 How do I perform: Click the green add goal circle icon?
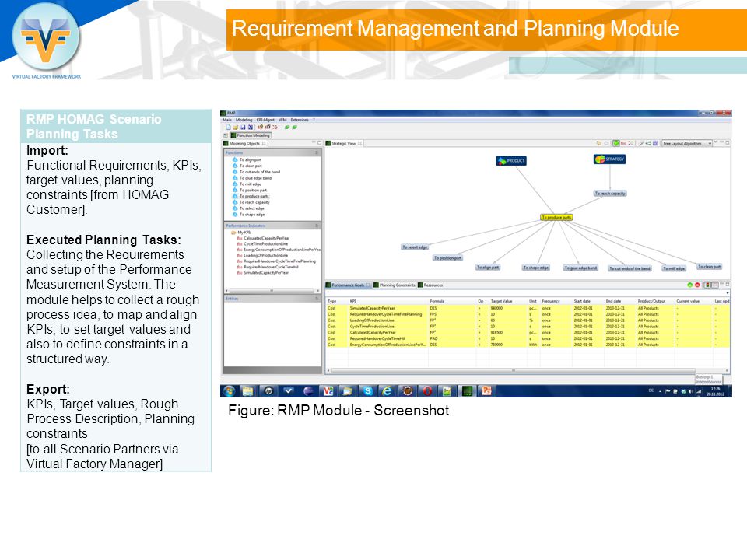tap(689, 285)
